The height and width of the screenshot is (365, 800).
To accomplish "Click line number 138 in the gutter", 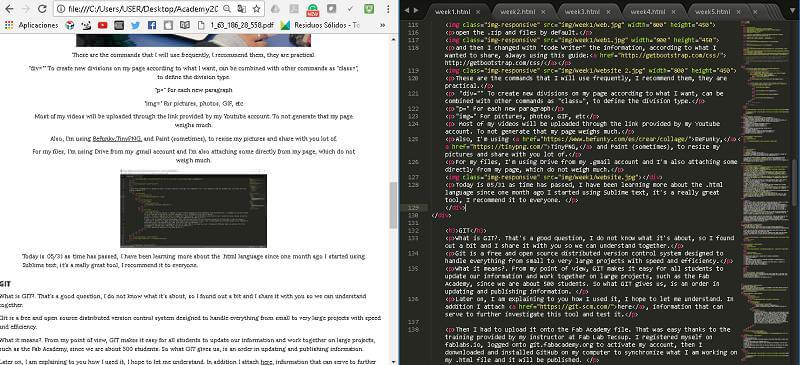I will (414, 330).
